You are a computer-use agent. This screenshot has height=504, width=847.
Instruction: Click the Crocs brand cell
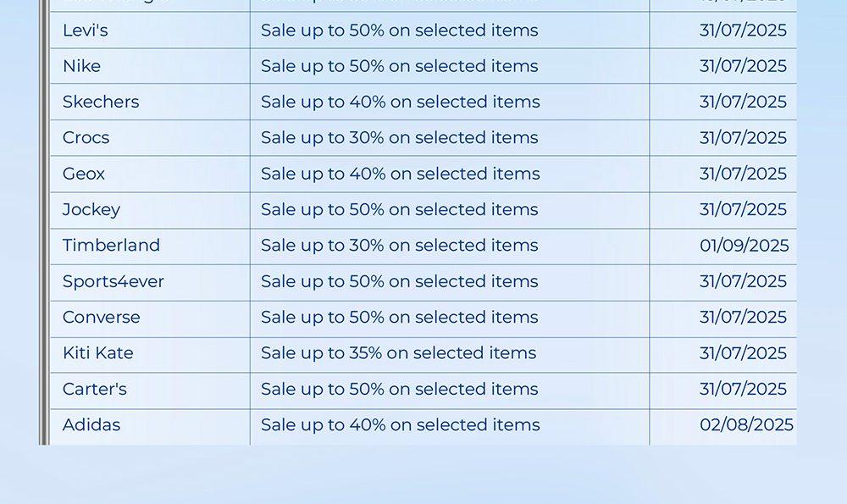point(150,138)
